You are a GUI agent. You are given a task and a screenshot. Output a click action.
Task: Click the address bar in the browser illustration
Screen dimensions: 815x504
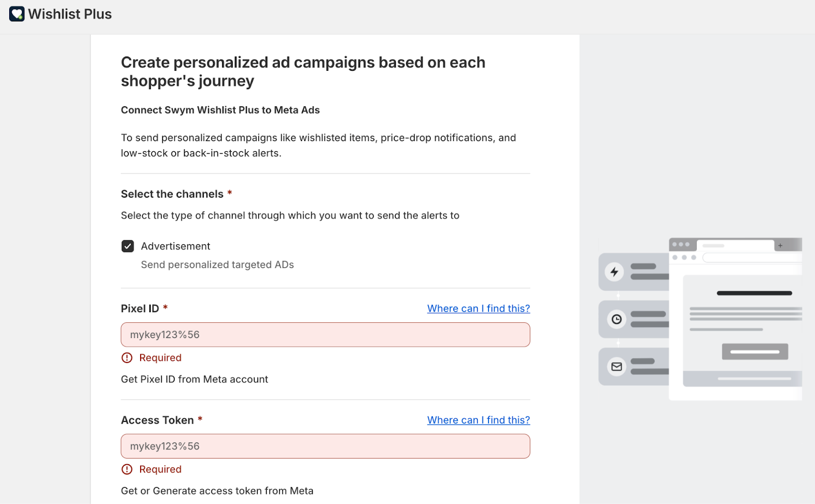click(752, 258)
